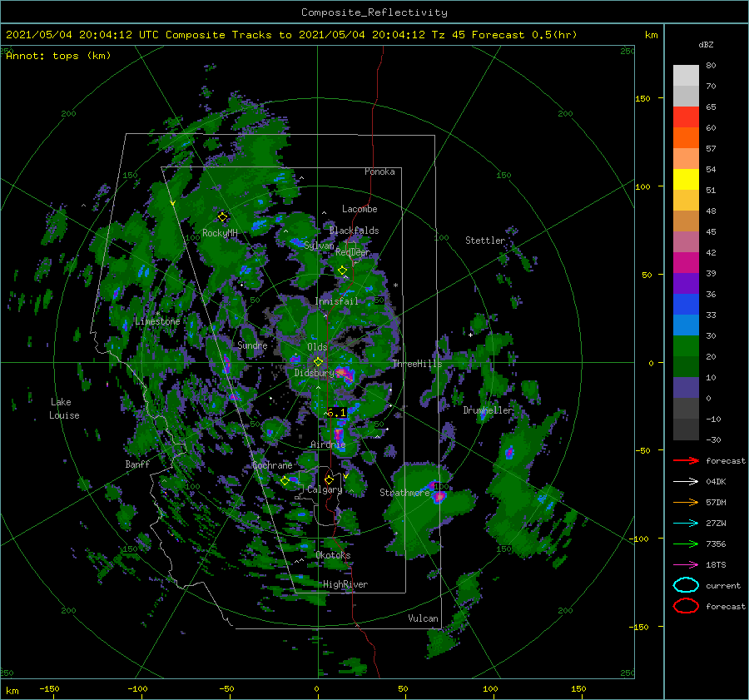Click the yellow diamond marker below Cochrane
749x700 pixels.
[285, 481]
